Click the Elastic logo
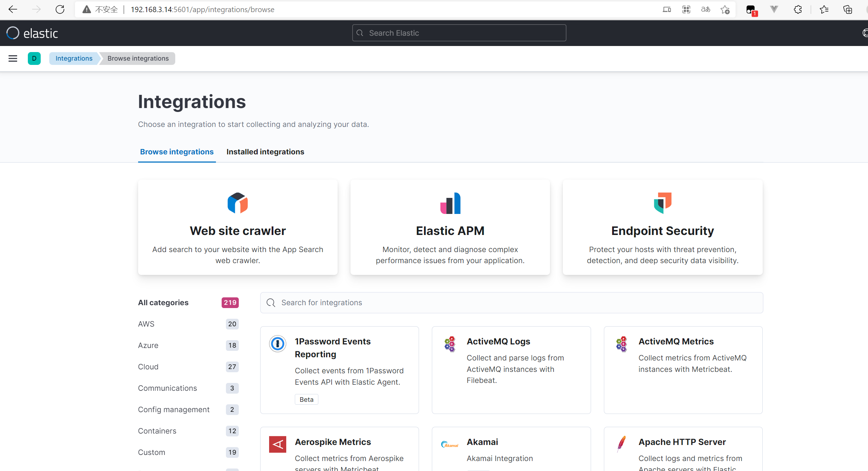Image resolution: width=868 pixels, height=471 pixels. [x=32, y=33]
